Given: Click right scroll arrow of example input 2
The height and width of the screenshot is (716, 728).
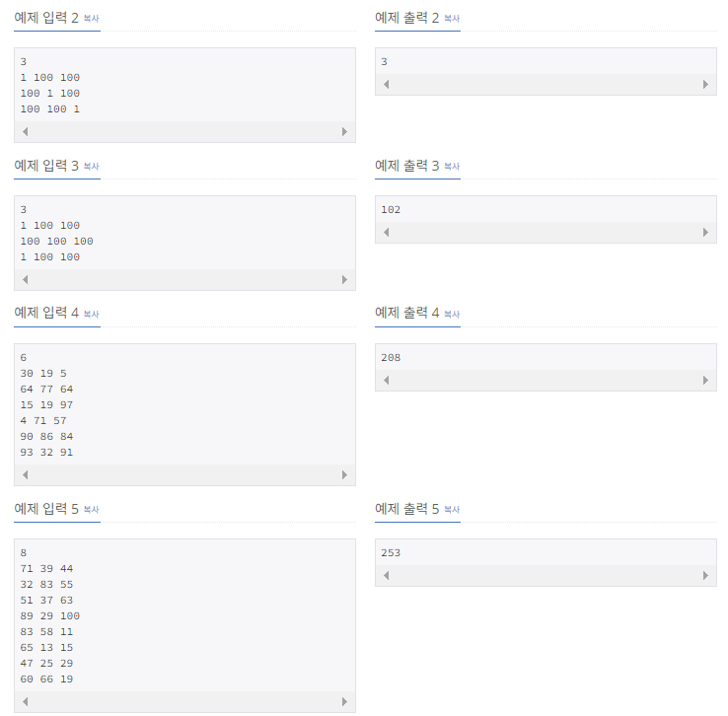Looking at the screenshot, I should 344,132.
